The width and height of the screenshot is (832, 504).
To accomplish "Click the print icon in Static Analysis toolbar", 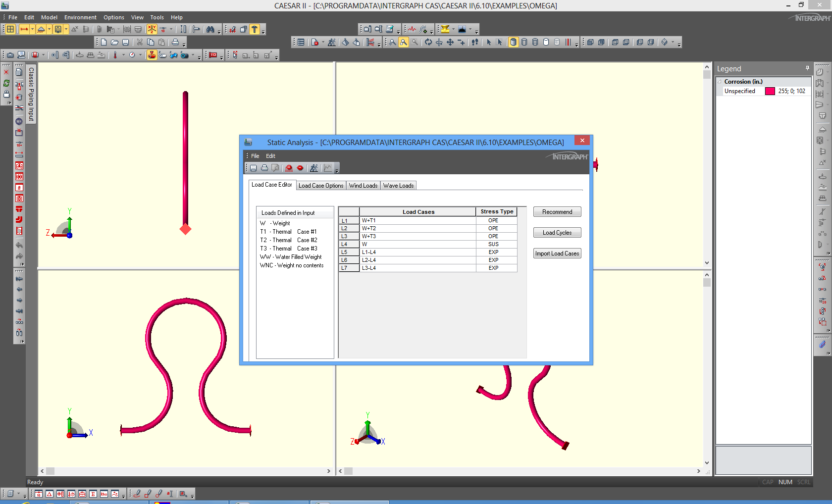I will (x=264, y=168).
